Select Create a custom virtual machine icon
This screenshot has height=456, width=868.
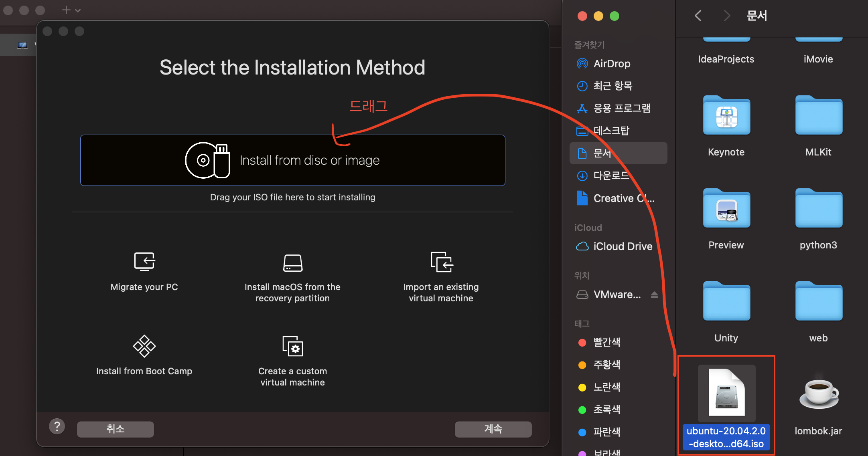(292, 346)
